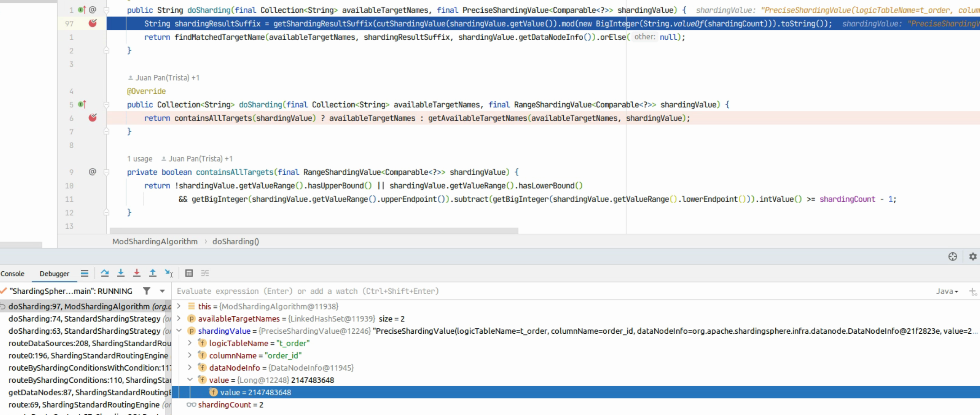Select the Step Into debugger icon
Screen dimensions: 980x415
click(121, 273)
